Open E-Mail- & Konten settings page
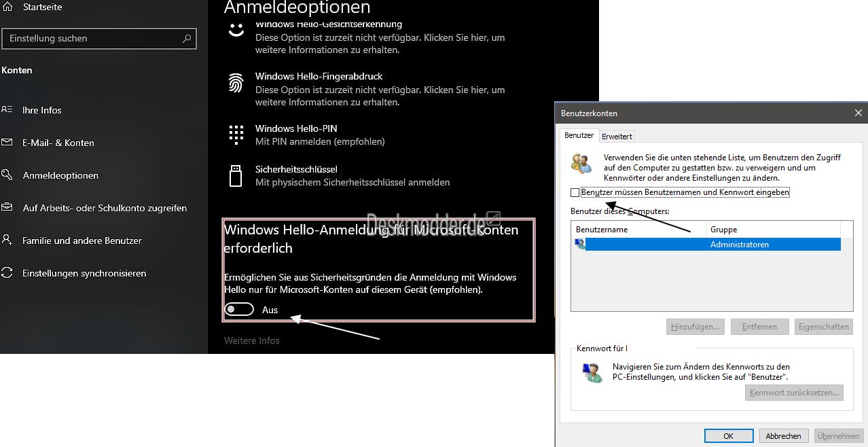868x447 pixels. tap(58, 143)
